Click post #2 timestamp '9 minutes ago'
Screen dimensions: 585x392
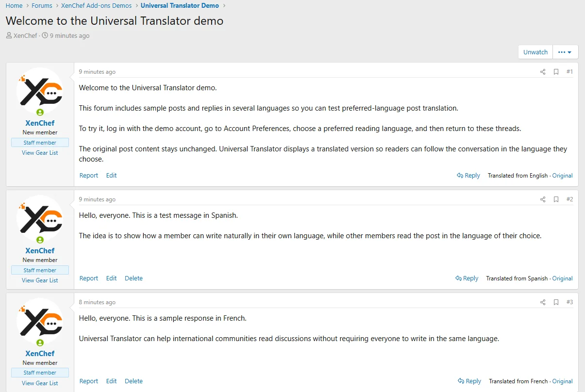(97, 199)
